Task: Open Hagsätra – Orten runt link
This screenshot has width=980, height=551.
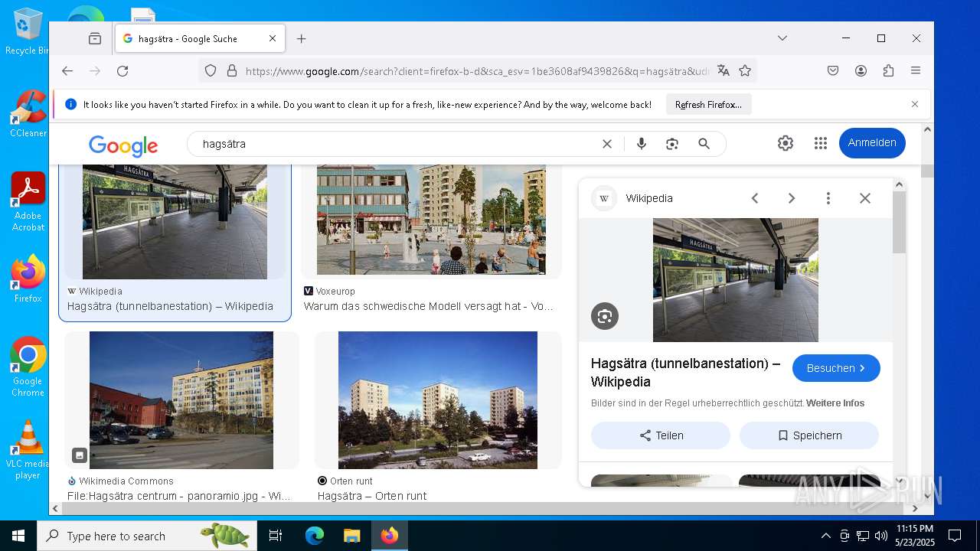Action: tap(372, 496)
